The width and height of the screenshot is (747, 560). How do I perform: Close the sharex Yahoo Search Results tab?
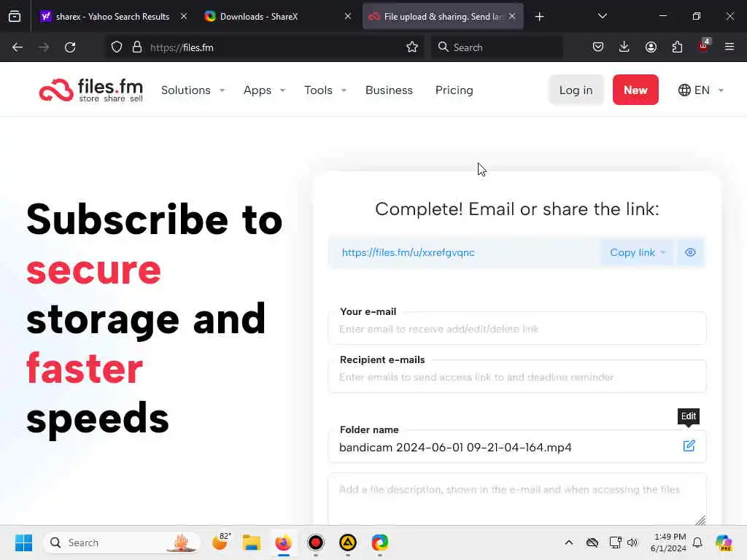tap(184, 17)
